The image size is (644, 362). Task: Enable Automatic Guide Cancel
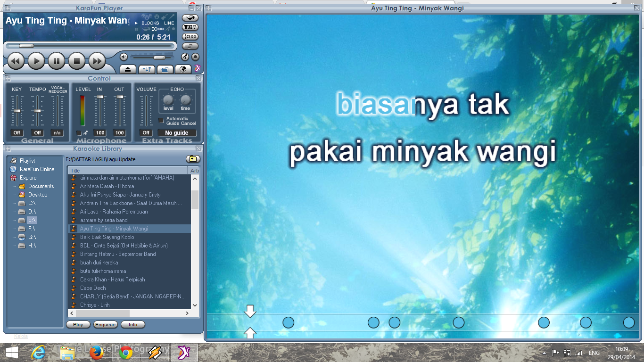[161, 120]
